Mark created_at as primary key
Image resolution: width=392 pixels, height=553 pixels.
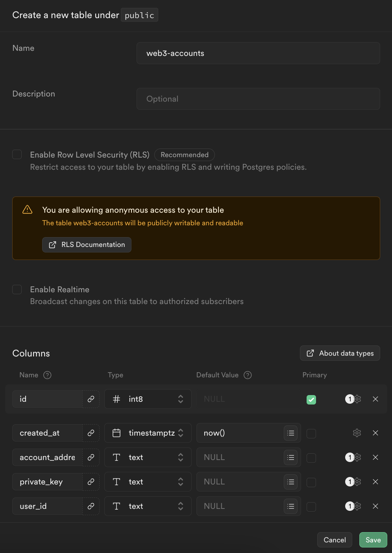[x=311, y=434]
